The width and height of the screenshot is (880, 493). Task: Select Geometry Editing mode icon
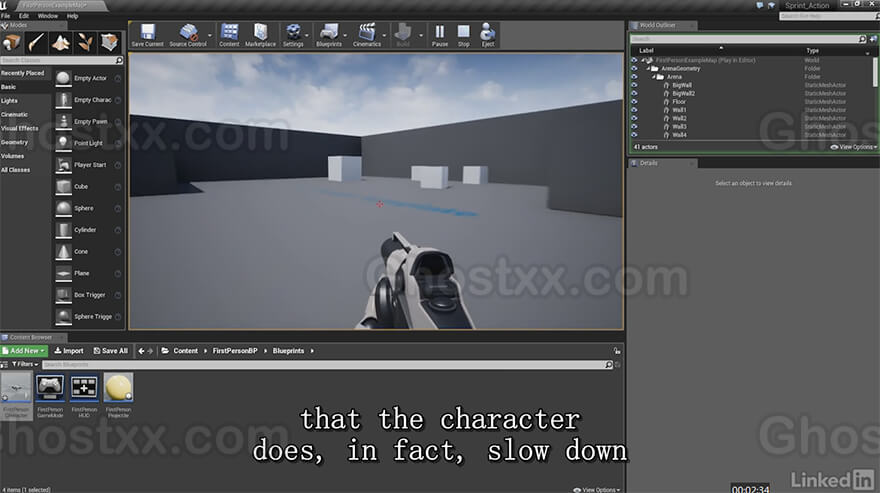[x=109, y=43]
